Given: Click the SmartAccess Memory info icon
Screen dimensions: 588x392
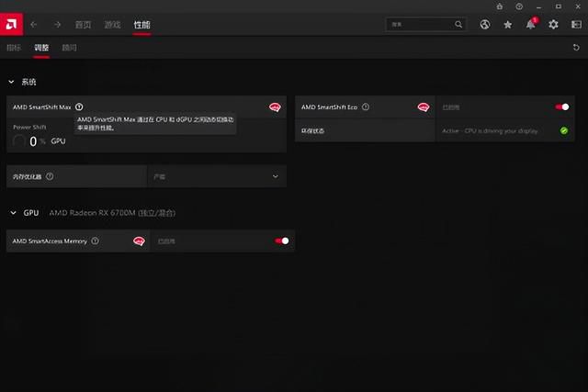Looking at the screenshot, I should pos(96,241).
